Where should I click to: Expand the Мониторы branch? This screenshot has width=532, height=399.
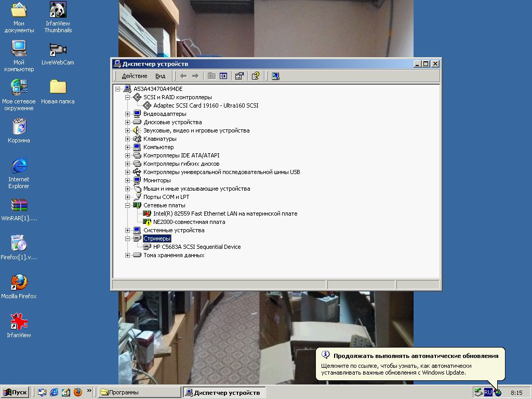(128, 180)
